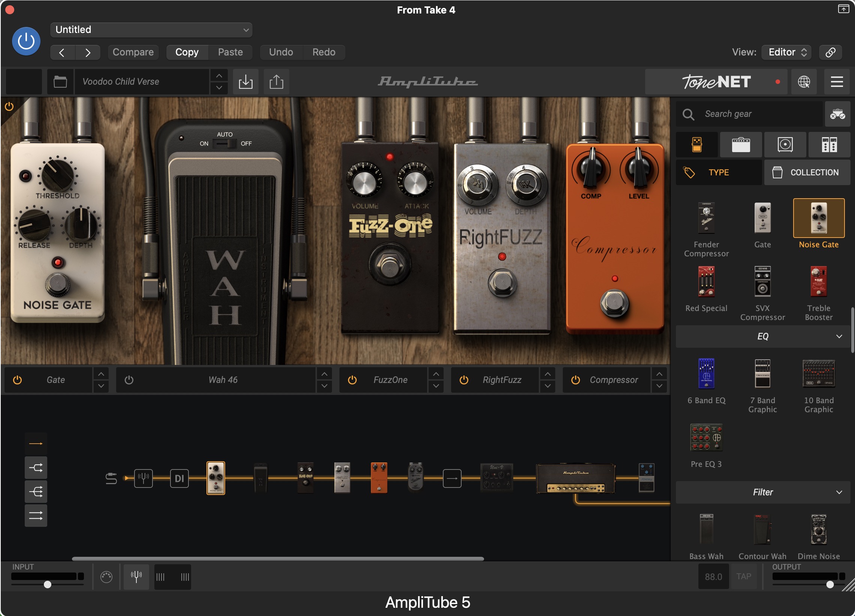Select the cabinet speaker gear category
Image resolution: width=855 pixels, height=616 pixels.
pos(785,145)
